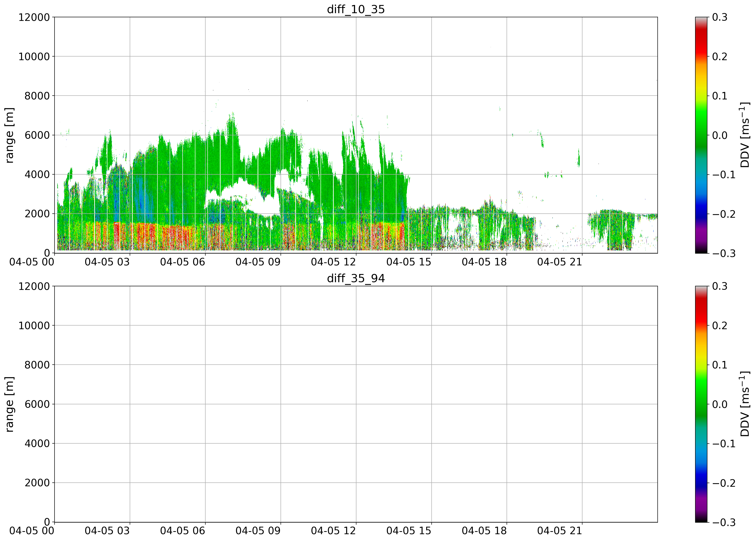Click the 04-05 00 time tick under diff_10_35
This screenshot has width=756, height=541.
32,262
